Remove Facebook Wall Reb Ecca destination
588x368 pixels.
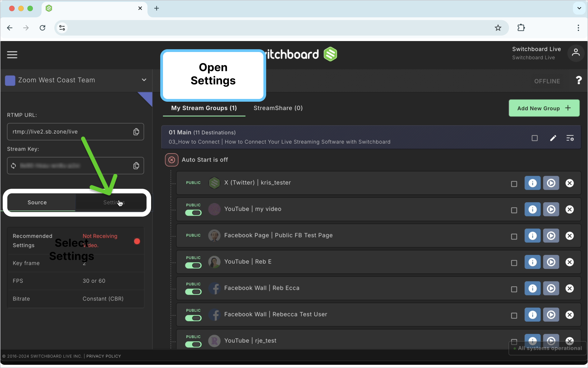570,288
